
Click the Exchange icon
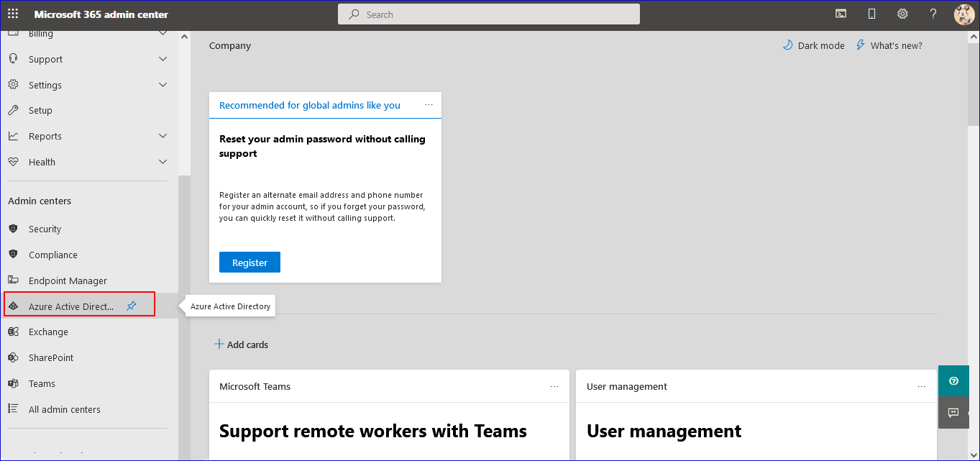coord(13,332)
